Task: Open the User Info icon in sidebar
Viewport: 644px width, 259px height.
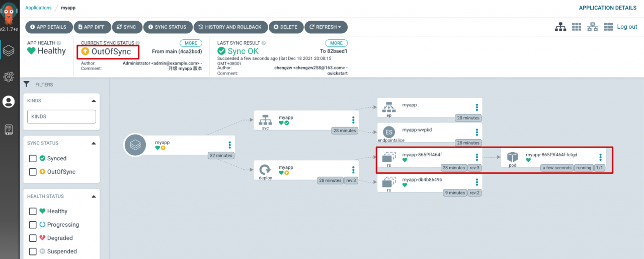Action: coord(8,102)
